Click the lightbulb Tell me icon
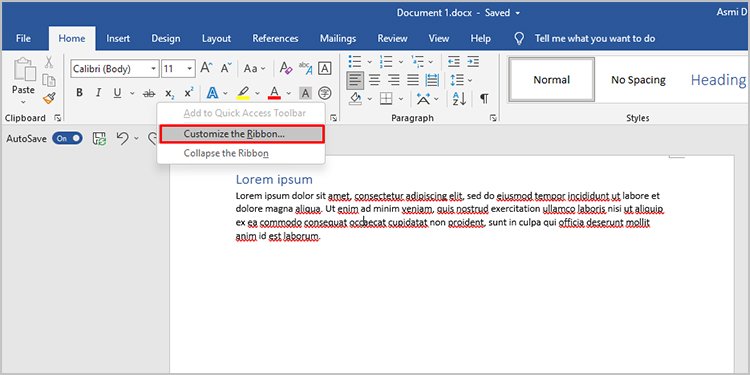This screenshot has width=750, height=375. pyautogui.click(x=519, y=39)
